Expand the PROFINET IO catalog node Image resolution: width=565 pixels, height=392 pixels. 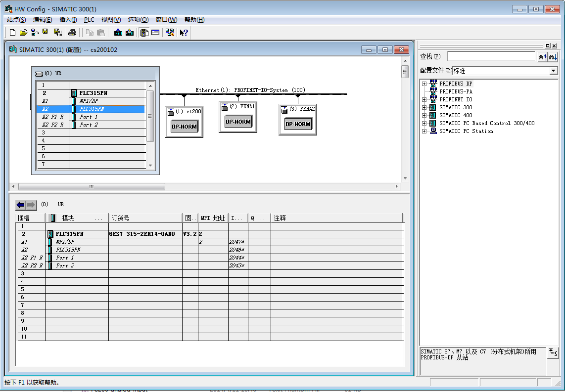pyautogui.click(x=424, y=100)
